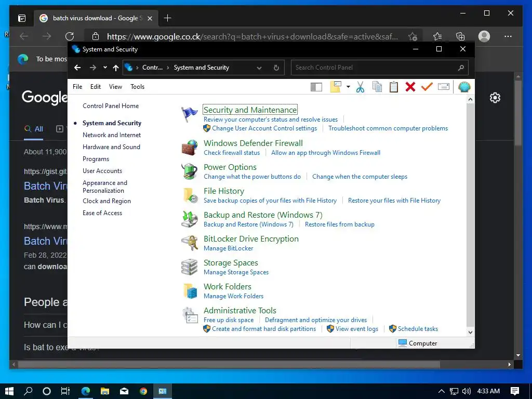Viewport: 532px width, 399px height.
Task: Click the Rename toolbar icon
Action: [444, 87]
